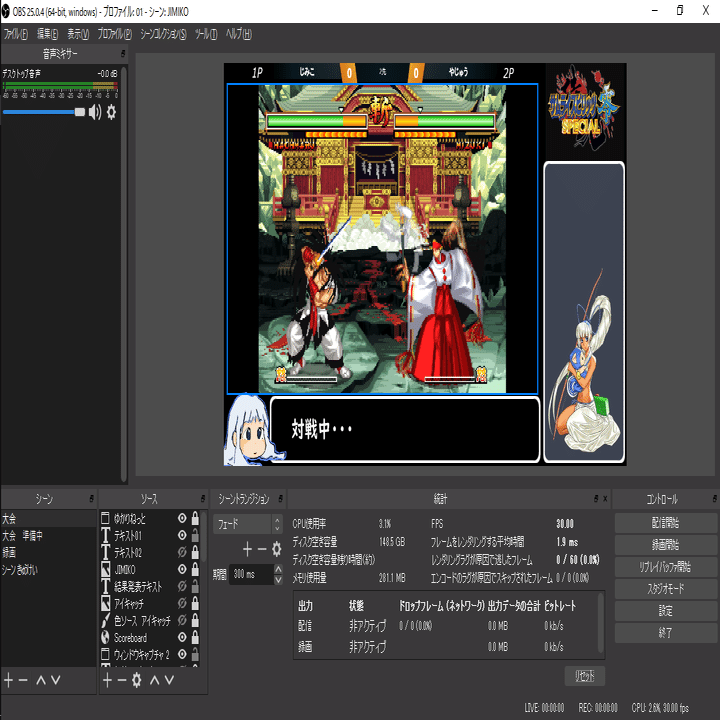
Task: Undock the audio mixer (音声ミキサー) panel
Action: [x=123, y=54]
